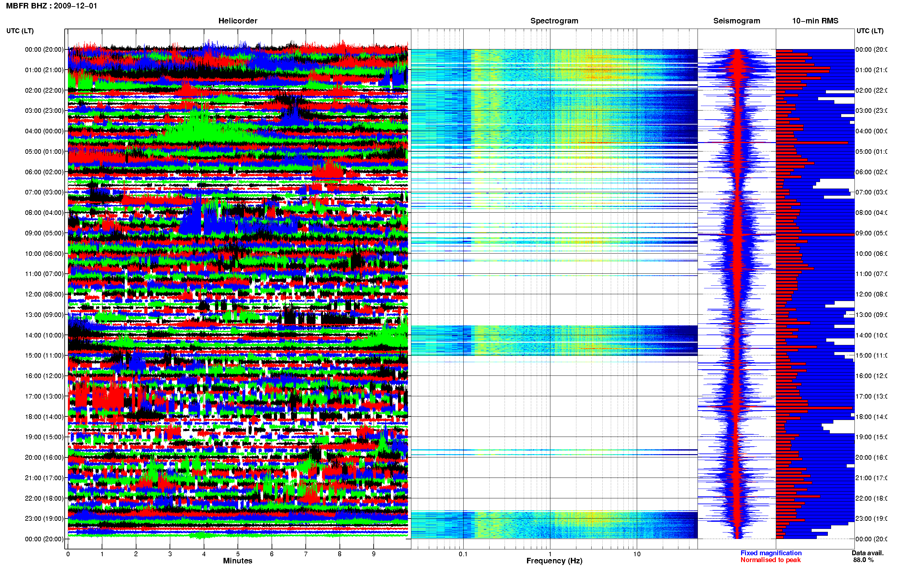924x578 pixels.
Task: Select frequency axis tick label 0.1
Action: point(463,554)
